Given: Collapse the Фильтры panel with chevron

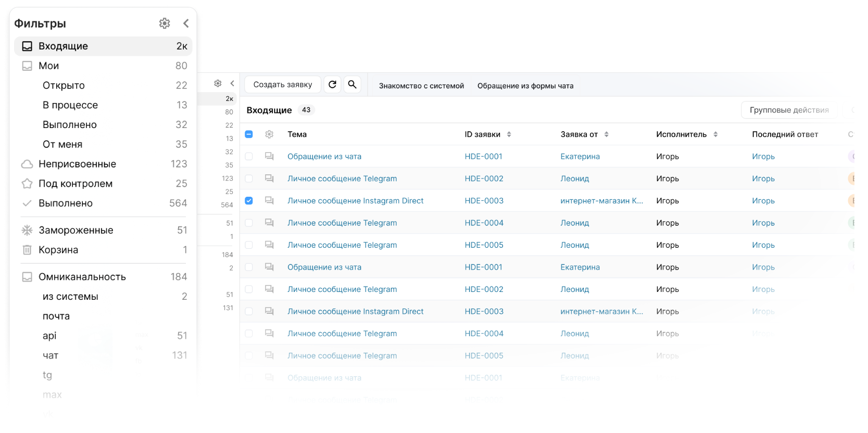Looking at the screenshot, I should (186, 23).
